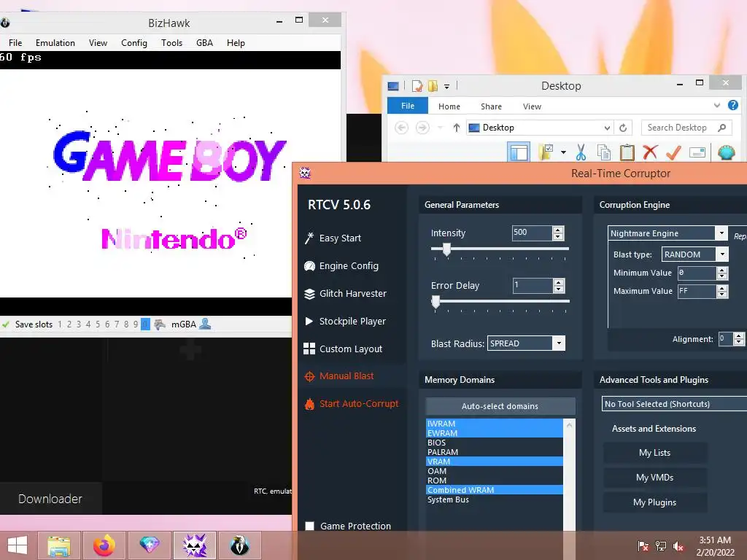
Task: Select the BIOS memory domain
Action: pos(494,443)
